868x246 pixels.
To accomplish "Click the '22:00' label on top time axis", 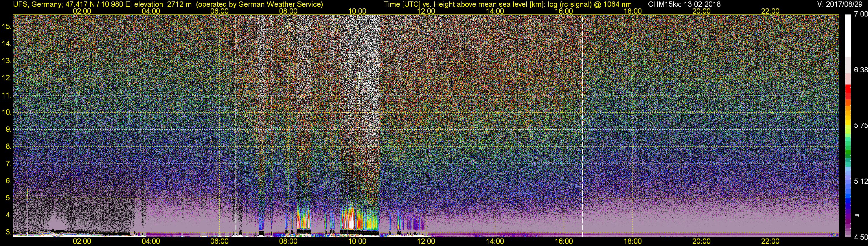I will (x=770, y=11).
